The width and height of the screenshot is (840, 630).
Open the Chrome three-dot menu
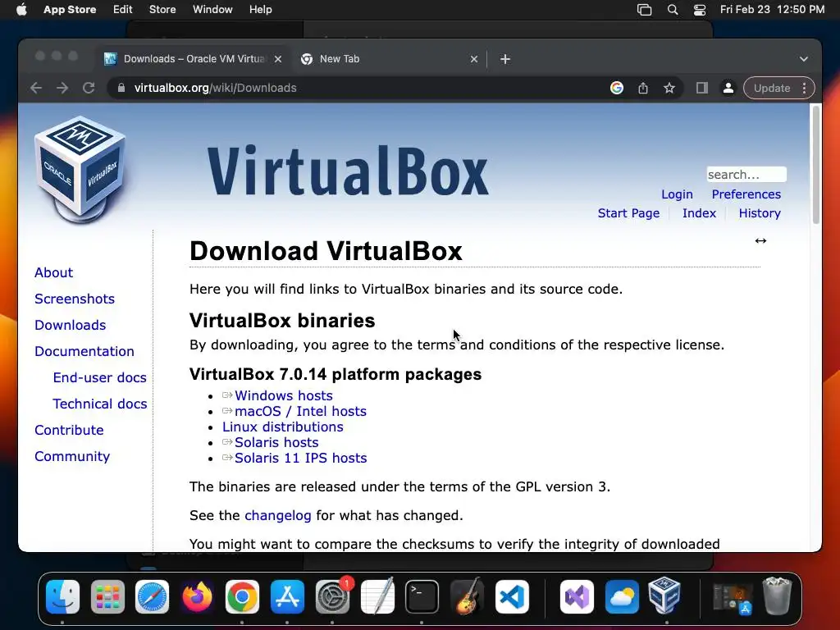(804, 88)
